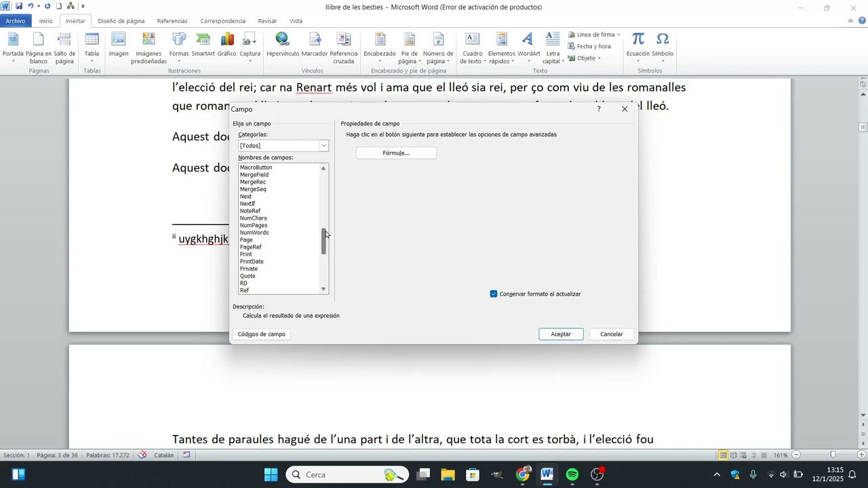The width and height of the screenshot is (868, 488).
Task: Click the field list scroll-up arrow
Action: pyautogui.click(x=323, y=168)
